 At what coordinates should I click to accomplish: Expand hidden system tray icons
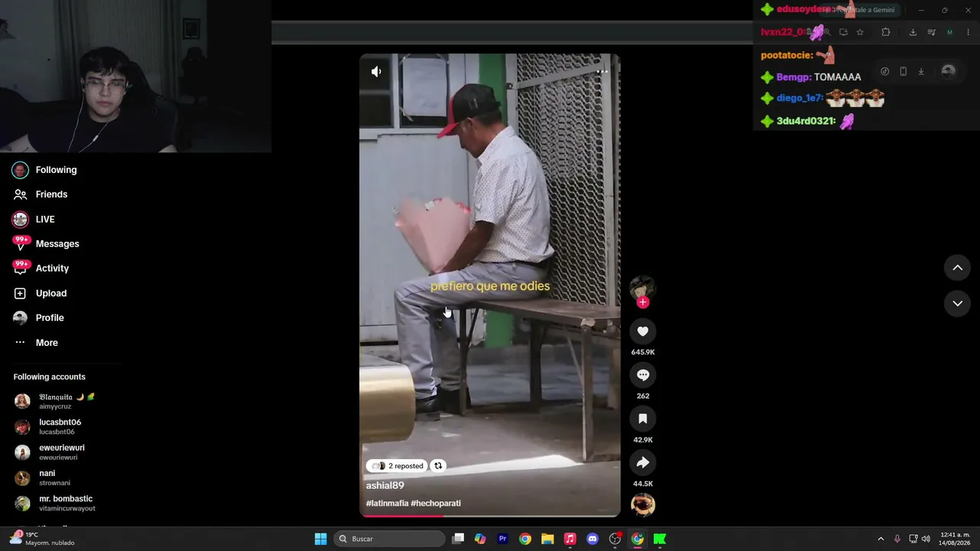(x=880, y=539)
